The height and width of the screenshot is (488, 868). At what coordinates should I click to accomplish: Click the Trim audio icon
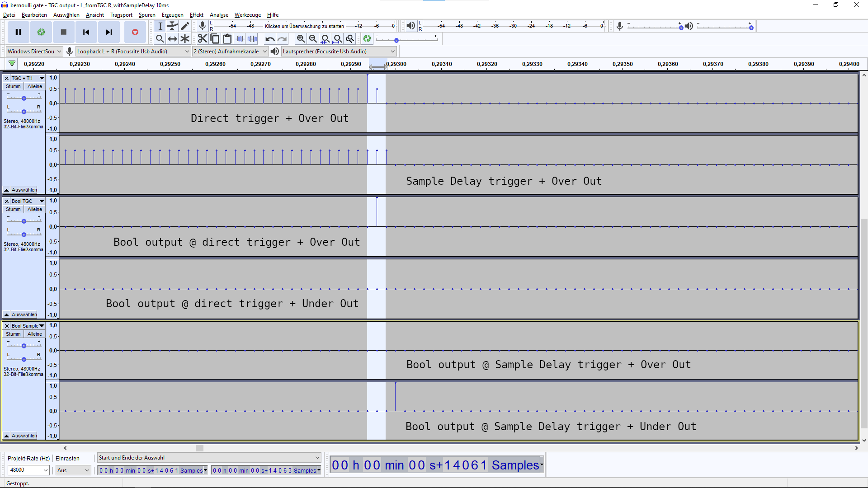(x=240, y=39)
